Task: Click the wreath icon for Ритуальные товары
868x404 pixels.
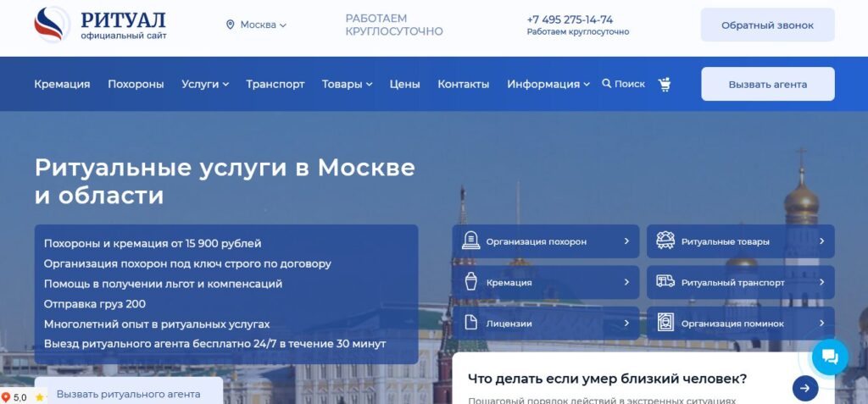Action: [x=665, y=241]
